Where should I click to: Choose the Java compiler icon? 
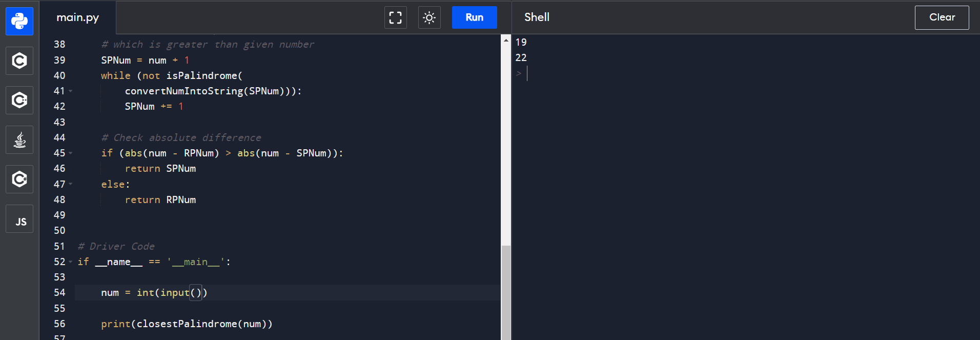19,139
